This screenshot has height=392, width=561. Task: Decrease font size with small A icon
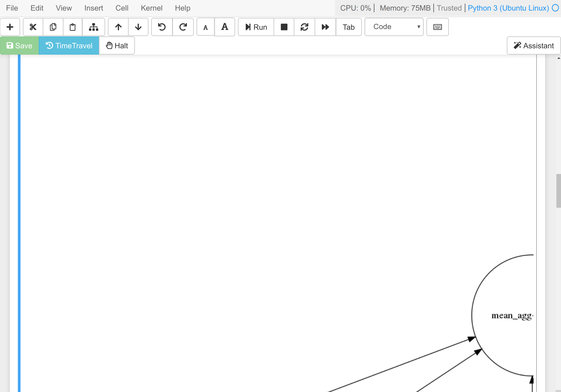pos(205,27)
